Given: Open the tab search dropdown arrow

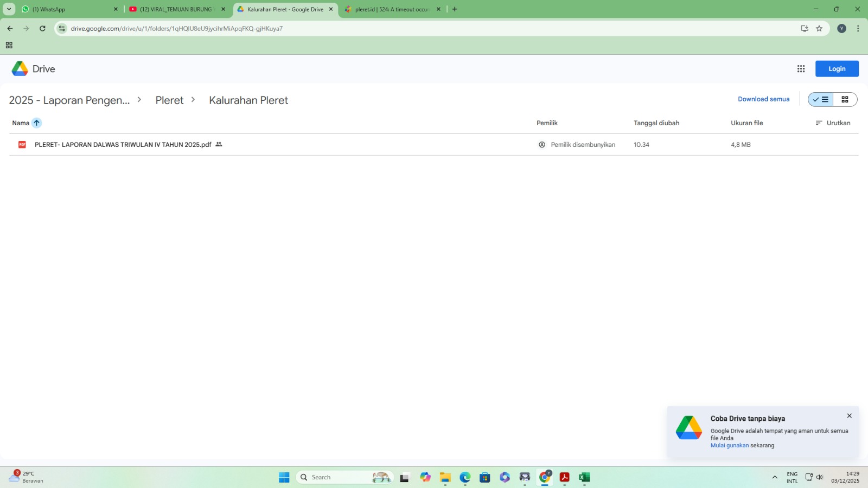Looking at the screenshot, I should [9, 9].
